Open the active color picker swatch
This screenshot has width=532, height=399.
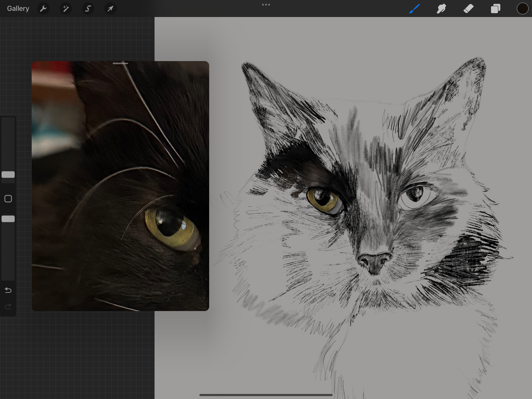tap(522, 8)
